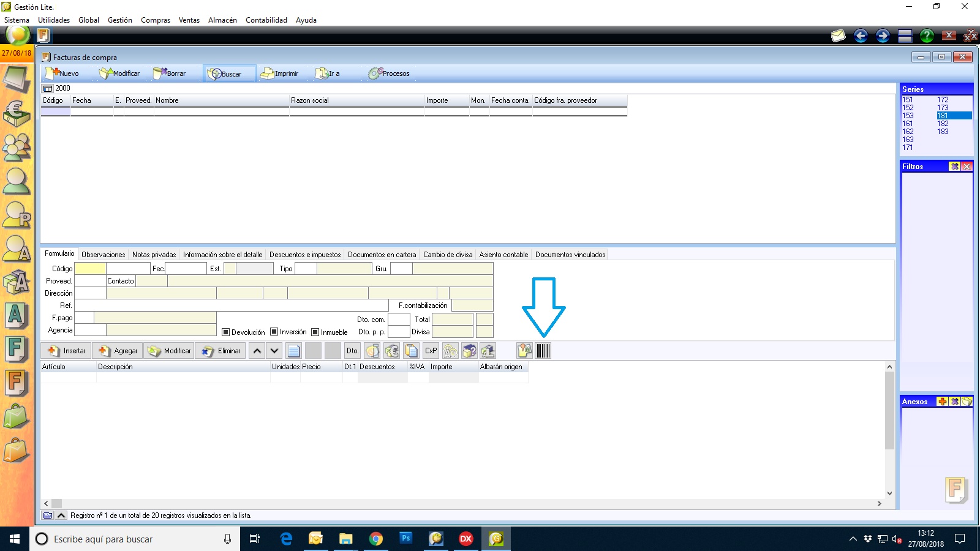
Task: Click the clipboard copy icon in detail toolbar
Action: point(412,351)
